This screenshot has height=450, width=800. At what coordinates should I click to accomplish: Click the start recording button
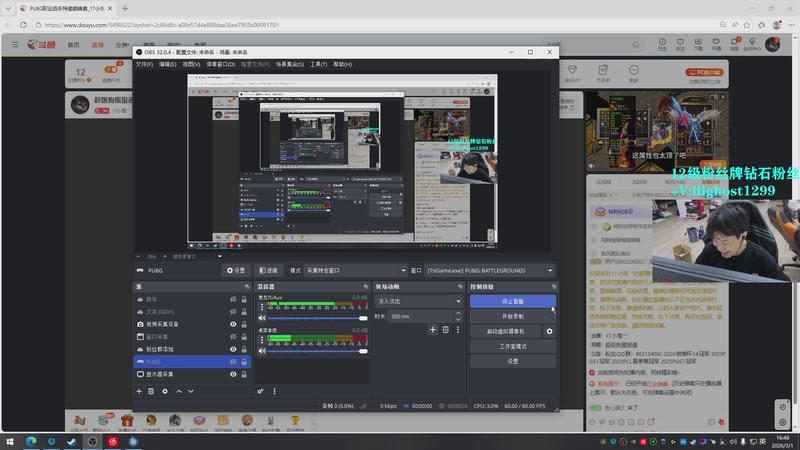coord(512,316)
